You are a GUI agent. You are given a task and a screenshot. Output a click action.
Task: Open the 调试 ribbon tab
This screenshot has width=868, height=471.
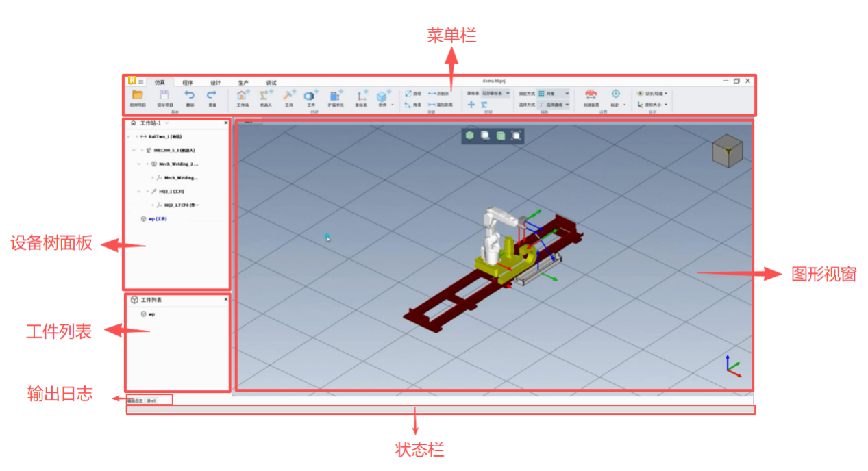[x=271, y=82]
